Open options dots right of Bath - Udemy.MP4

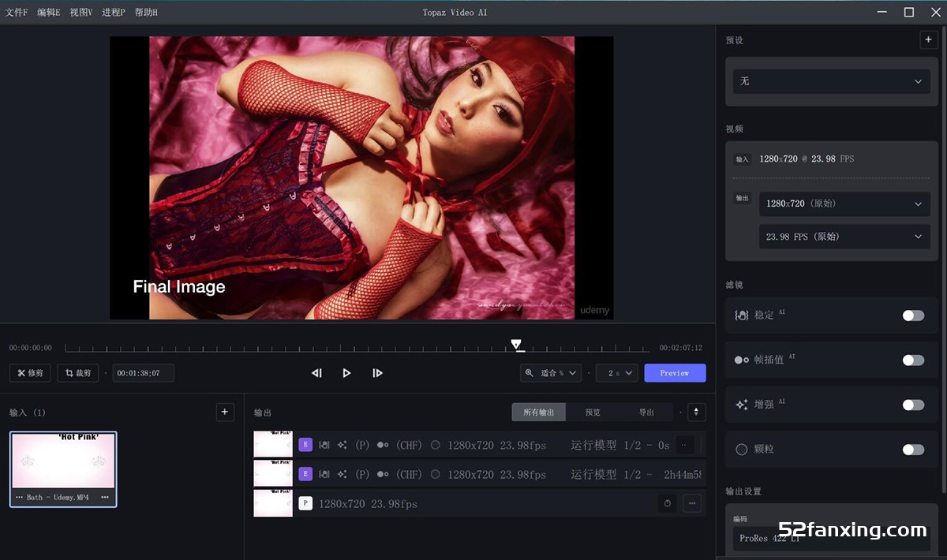tap(105, 498)
